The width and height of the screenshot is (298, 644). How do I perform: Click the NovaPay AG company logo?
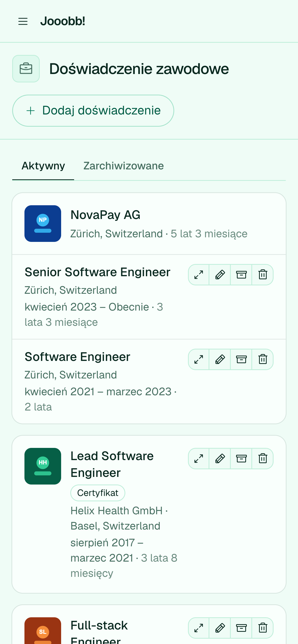pyautogui.click(x=43, y=224)
